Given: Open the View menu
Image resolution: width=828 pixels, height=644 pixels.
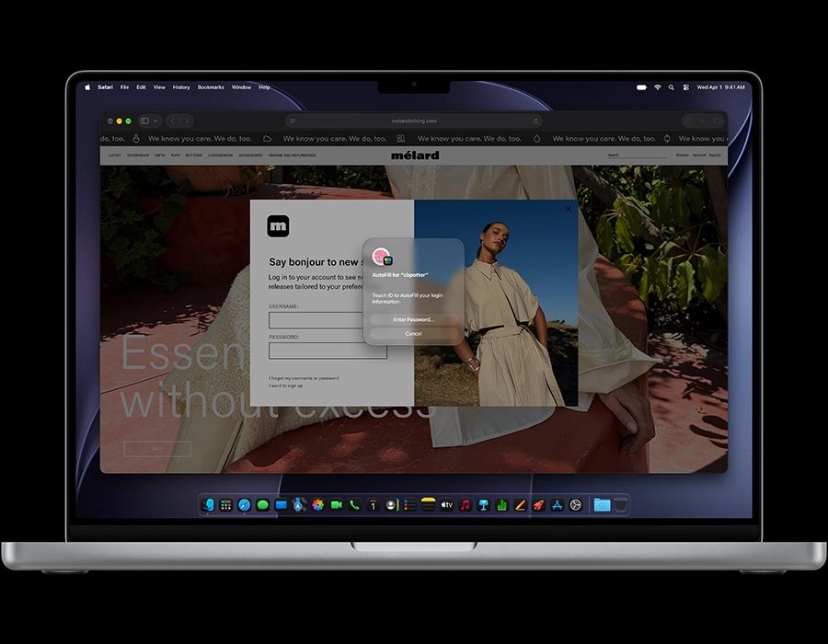Looking at the screenshot, I should (159, 87).
